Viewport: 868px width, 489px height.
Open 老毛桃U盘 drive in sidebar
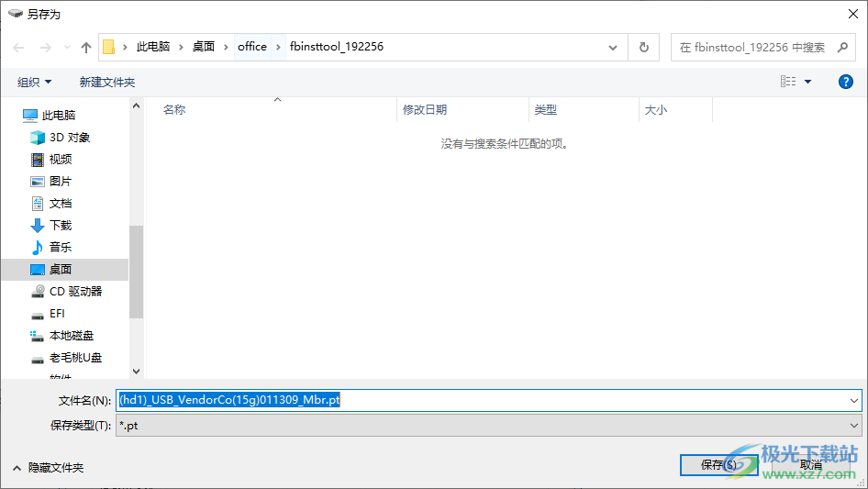coord(75,358)
